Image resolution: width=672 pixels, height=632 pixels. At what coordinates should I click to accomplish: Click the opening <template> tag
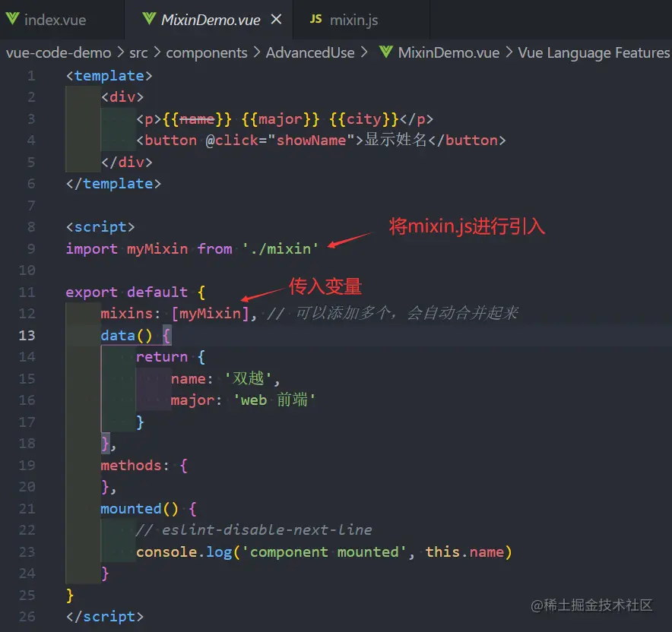(109, 76)
